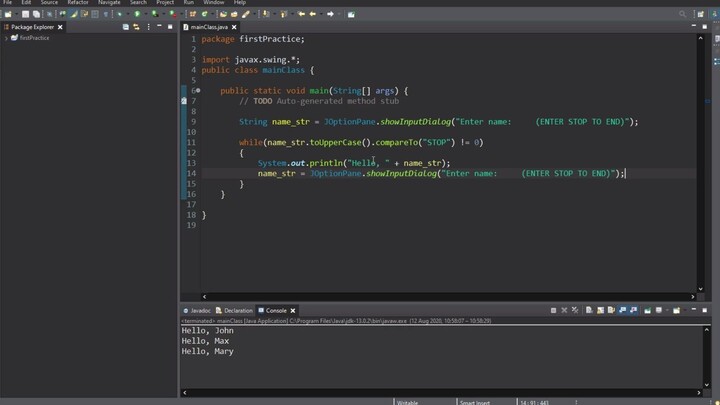Open the New wizard dropdown arrow
Screen dimensions: 720x405
coord(16,14)
